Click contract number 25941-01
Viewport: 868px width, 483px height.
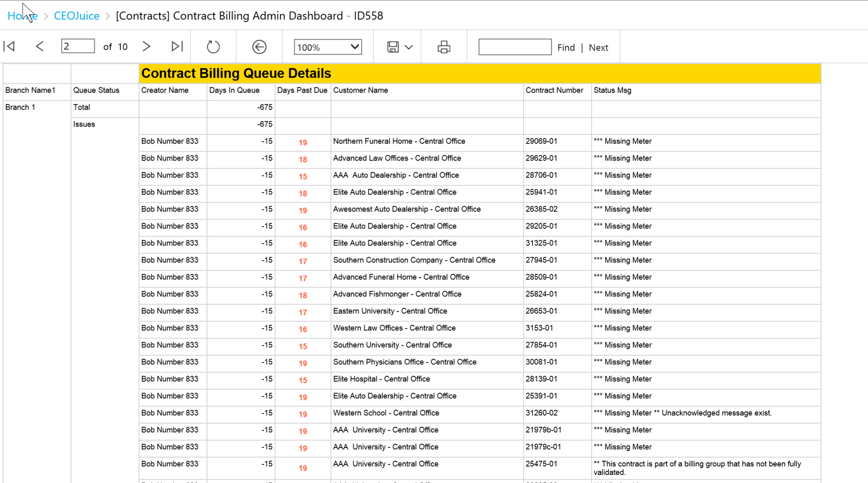tap(541, 192)
